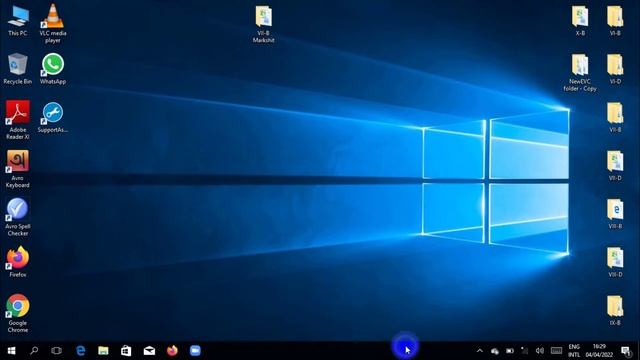Viewport: 640px width, 360px height.
Task: Open File Explorer from the taskbar
Action: 103,351
